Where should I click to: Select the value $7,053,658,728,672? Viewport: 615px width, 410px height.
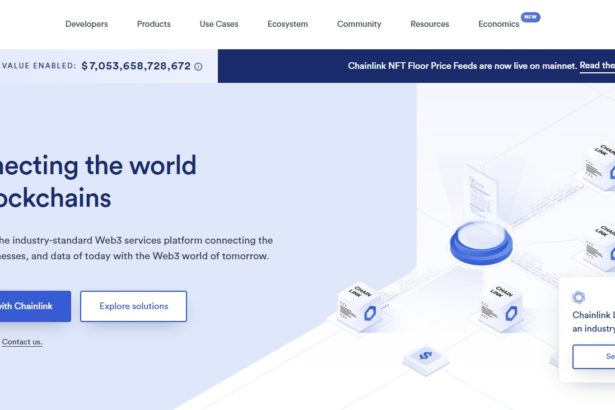click(136, 66)
